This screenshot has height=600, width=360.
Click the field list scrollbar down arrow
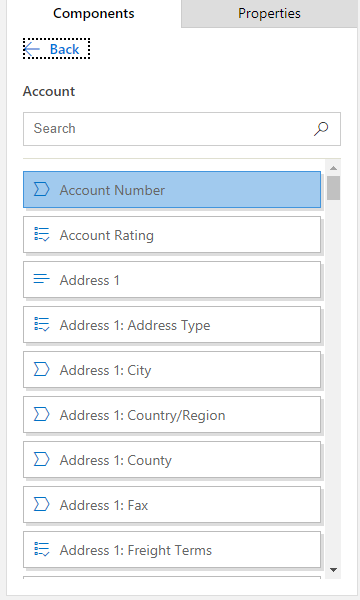[333, 570]
